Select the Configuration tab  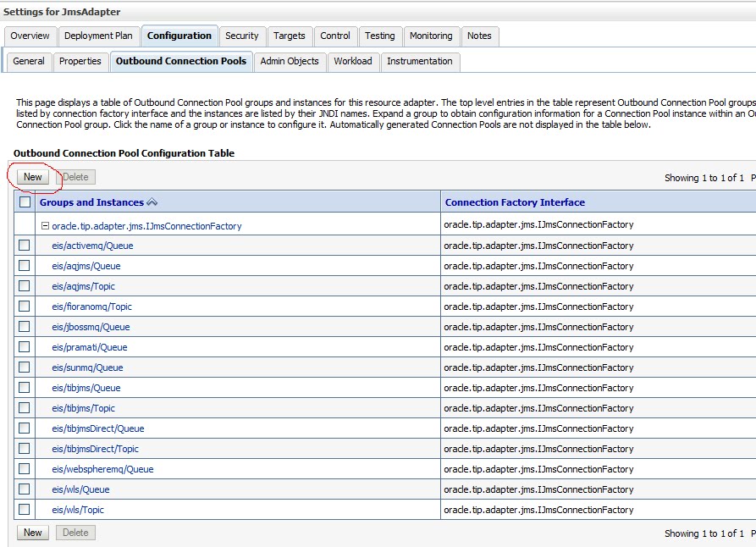coord(179,36)
